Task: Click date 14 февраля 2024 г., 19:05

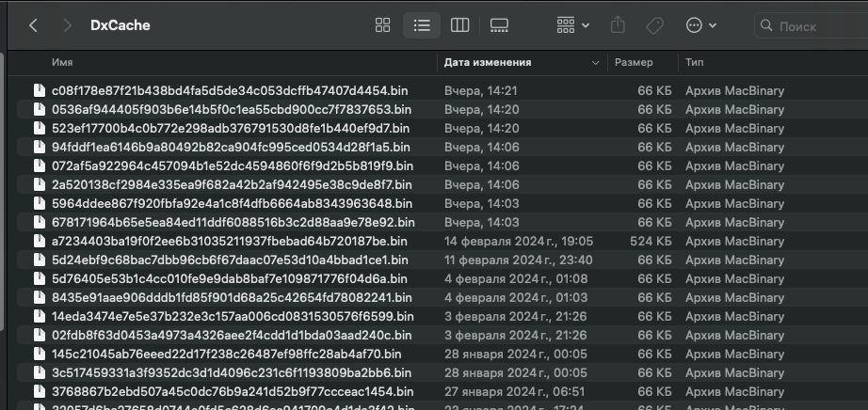Action: pos(519,242)
